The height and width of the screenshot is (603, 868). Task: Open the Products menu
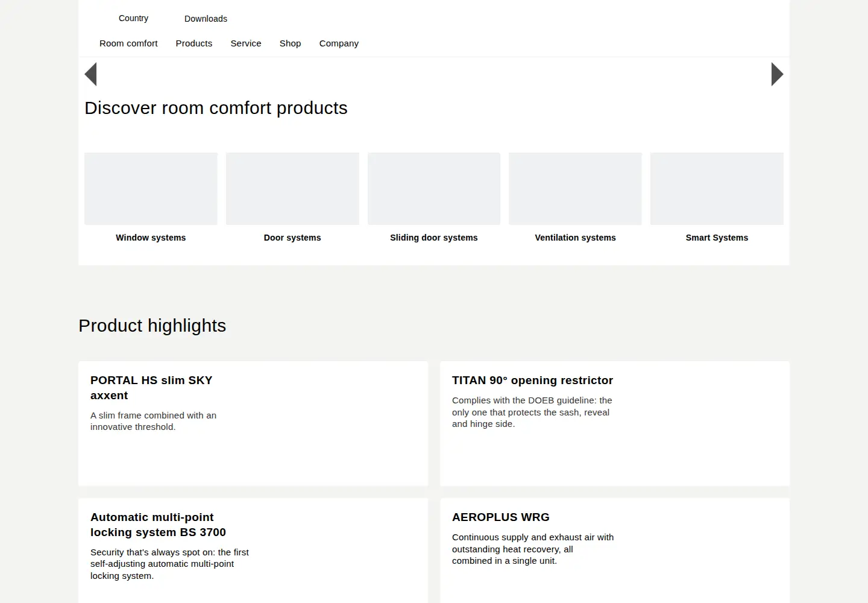194,43
